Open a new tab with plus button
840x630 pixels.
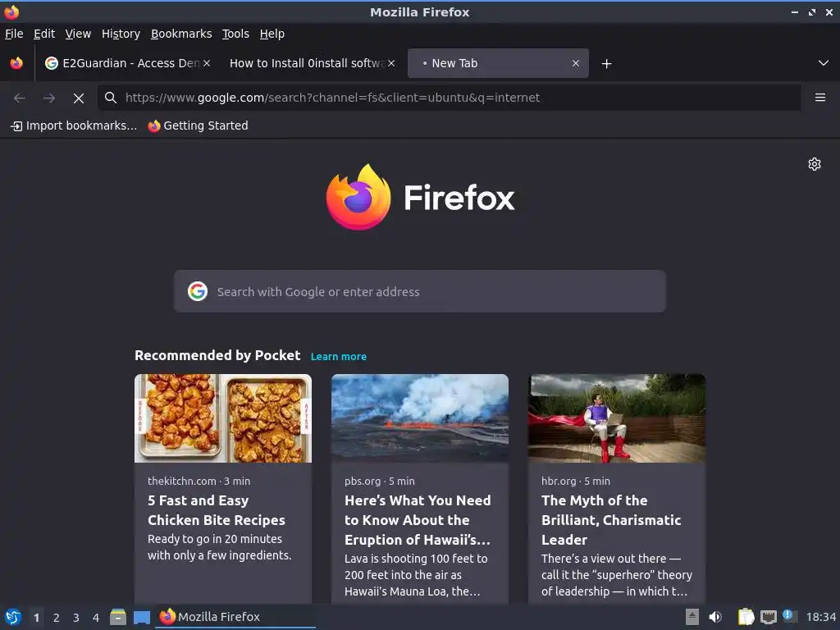(606, 64)
